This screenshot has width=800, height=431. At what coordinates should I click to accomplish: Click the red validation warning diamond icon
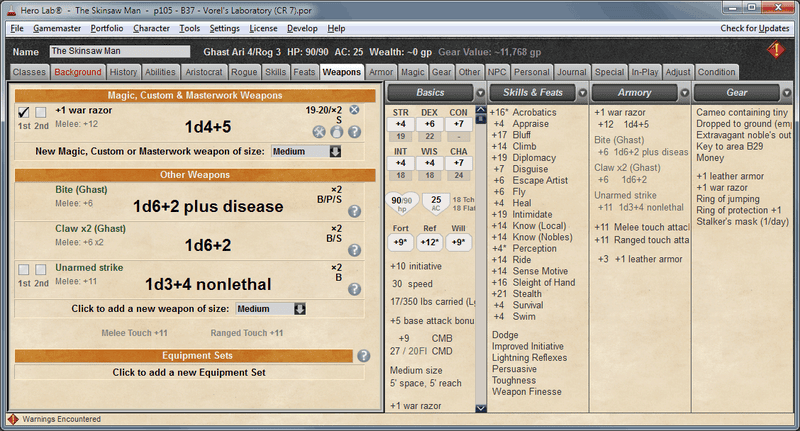pos(776,50)
